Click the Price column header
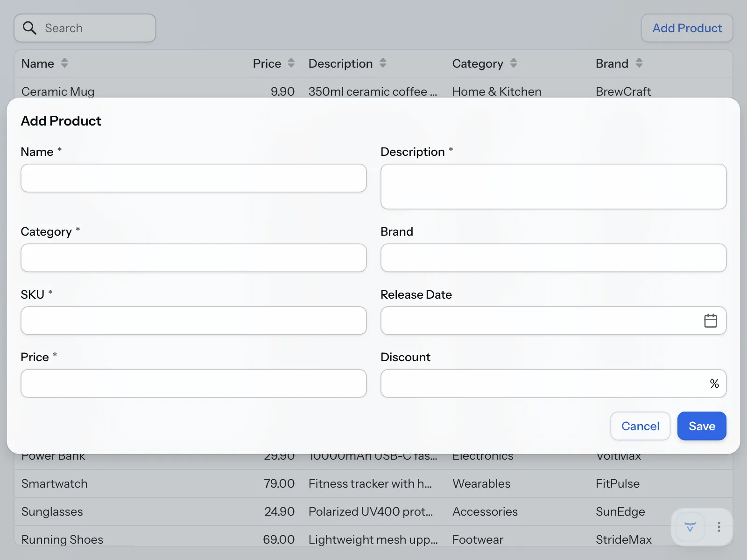 click(267, 63)
